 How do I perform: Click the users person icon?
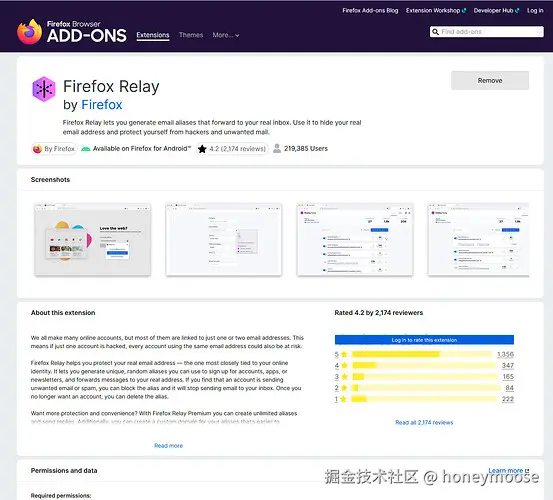coord(277,148)
